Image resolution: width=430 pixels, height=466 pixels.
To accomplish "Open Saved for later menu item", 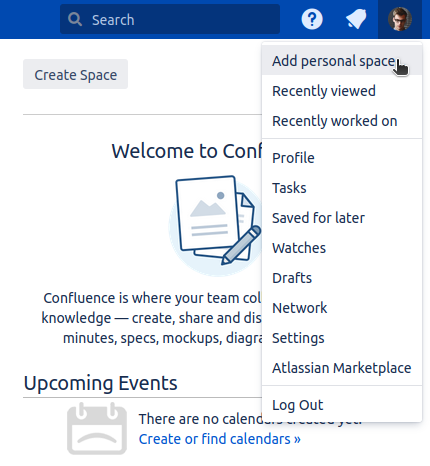I will [x=342, y=218].
